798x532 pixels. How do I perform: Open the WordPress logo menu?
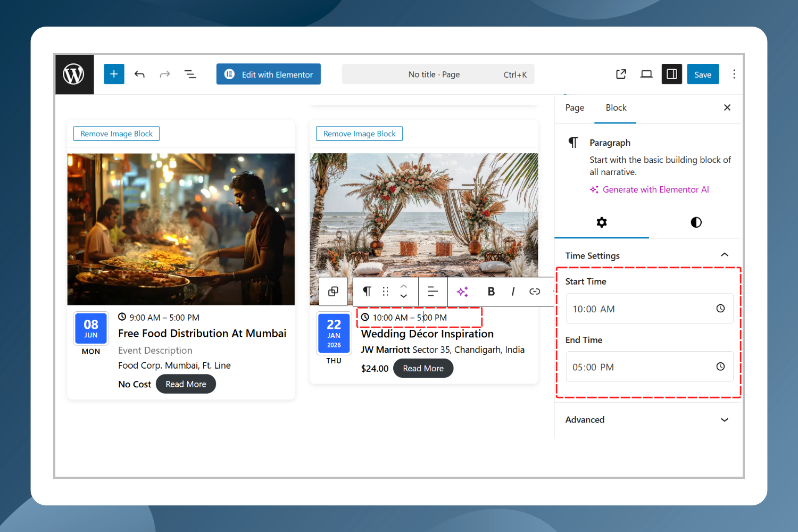coord(74,74)
